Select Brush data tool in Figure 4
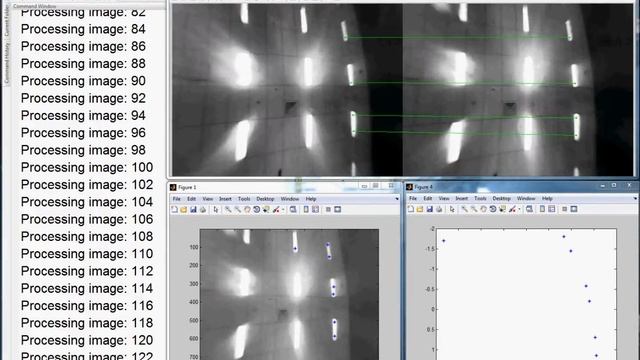The height and width of the screenshot is (360, 640). [512, 209]
